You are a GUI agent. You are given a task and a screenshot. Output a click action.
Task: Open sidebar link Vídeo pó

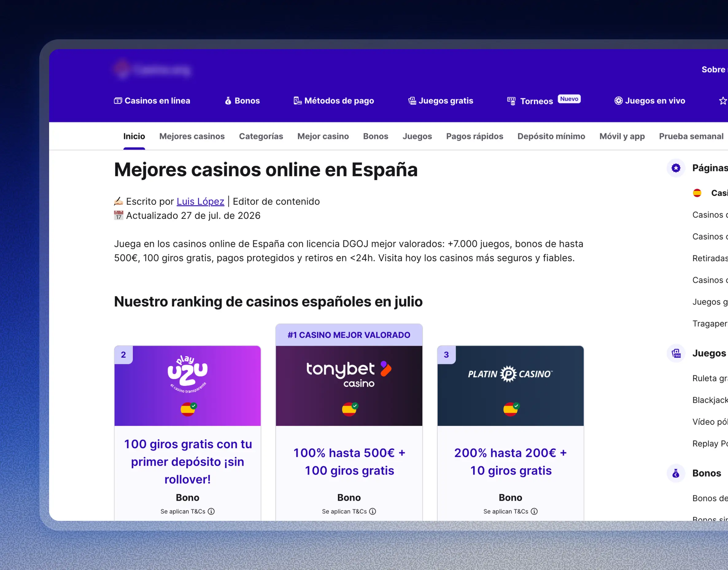coord(710,422)
